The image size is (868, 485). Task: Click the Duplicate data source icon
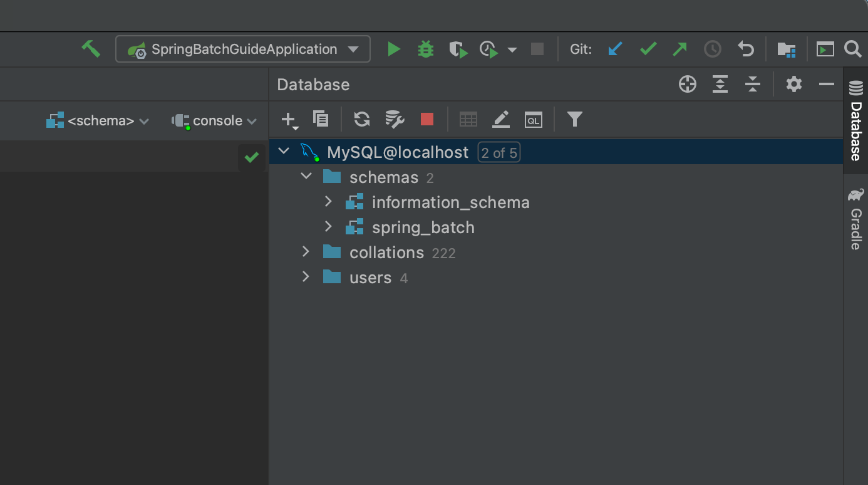(321, 118)
